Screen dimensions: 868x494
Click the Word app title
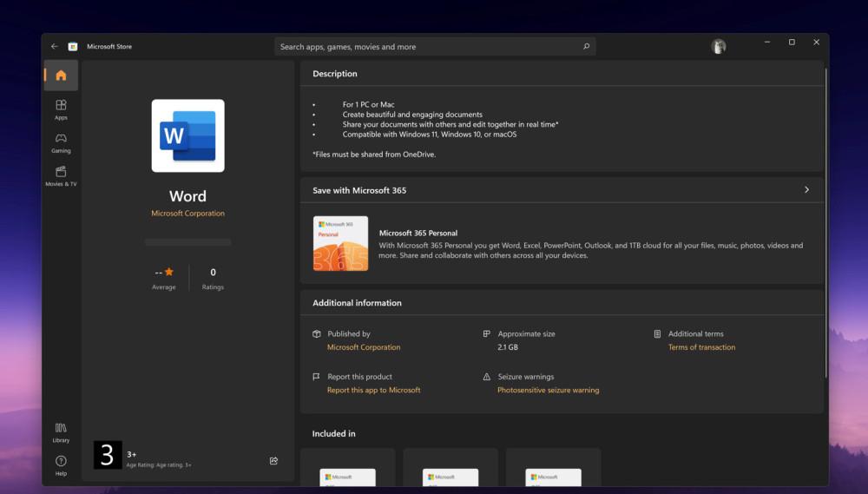187,196
